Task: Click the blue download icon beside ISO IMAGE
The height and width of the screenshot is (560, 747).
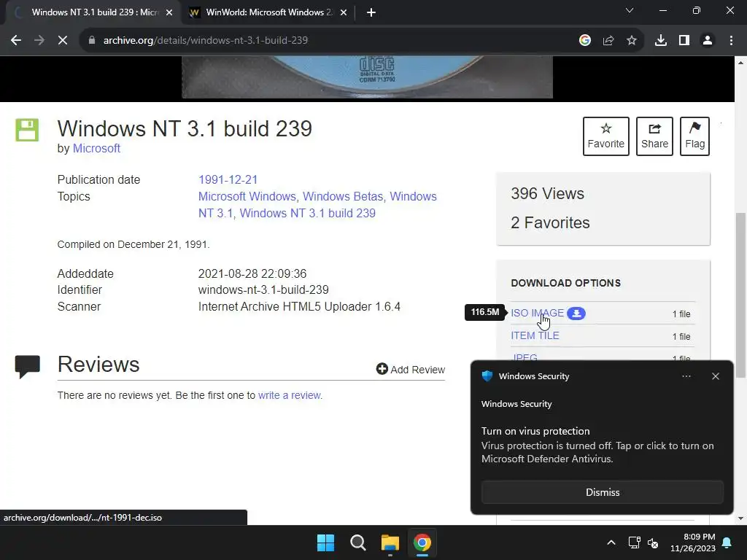Action: tap(576, 314)
